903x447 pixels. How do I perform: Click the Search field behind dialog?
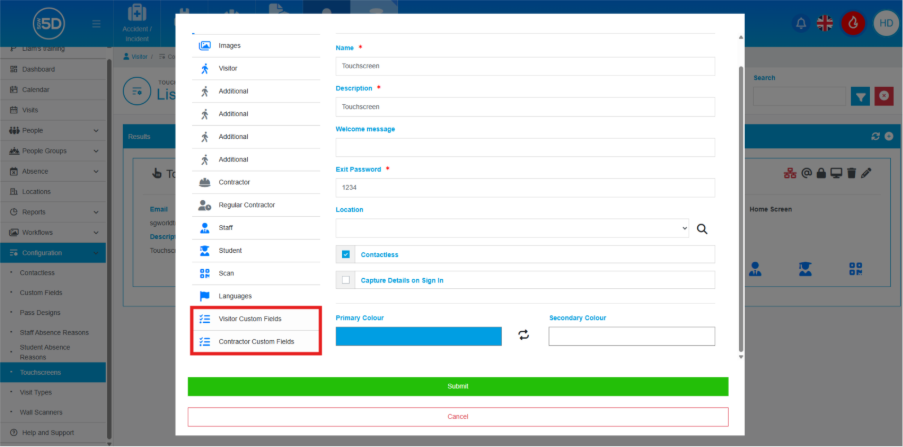[799, 97]
